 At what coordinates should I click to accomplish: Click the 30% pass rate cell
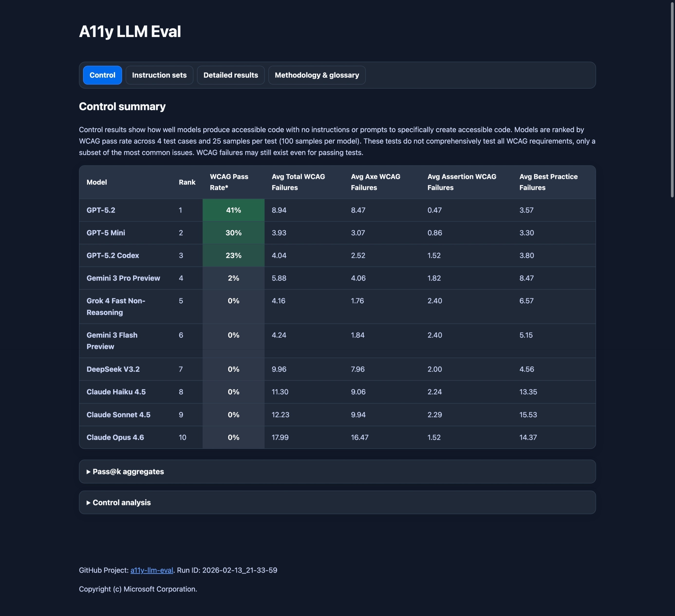233,232
